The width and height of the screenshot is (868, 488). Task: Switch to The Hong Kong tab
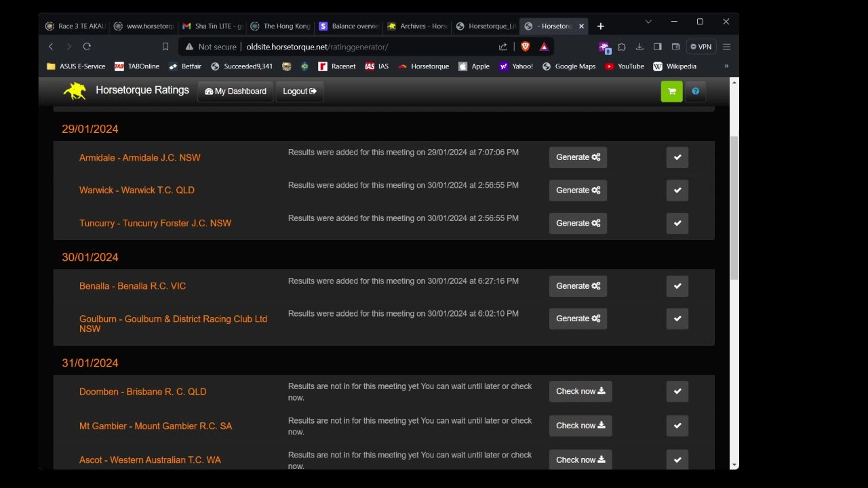(281, 26)
